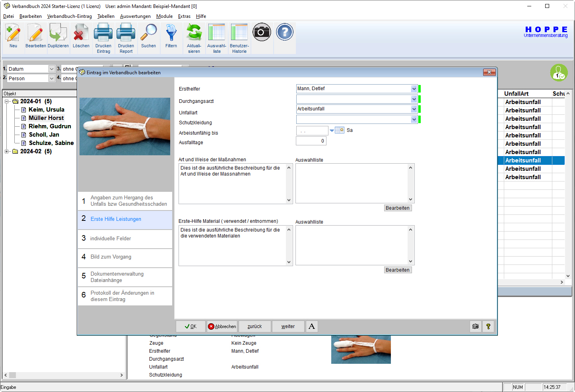
Task: Open calendar picker for Arbeitsunfähig bis
Action: pos(340,130)
